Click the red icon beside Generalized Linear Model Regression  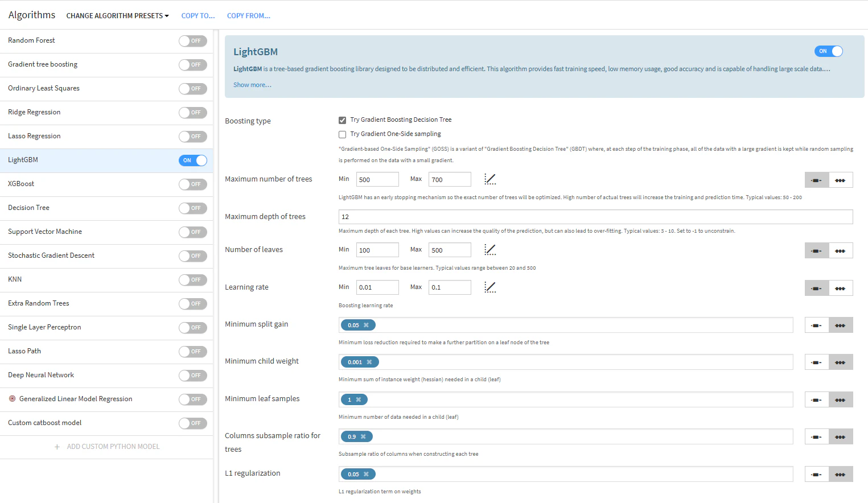[x=12, y=399]
